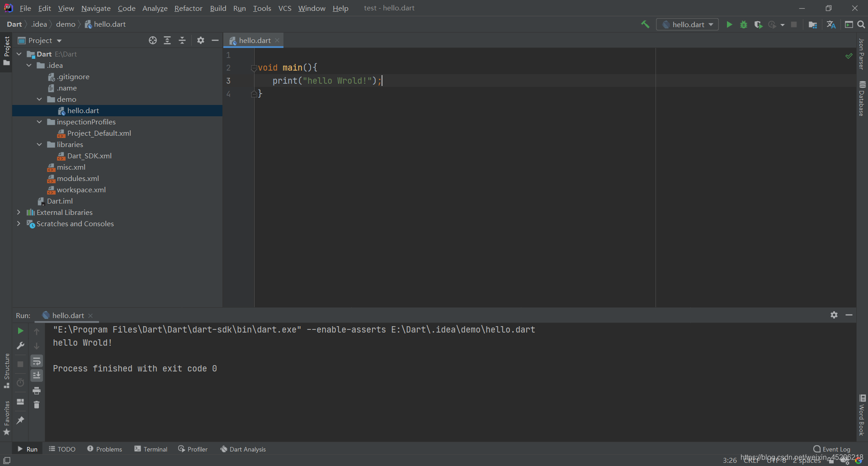The width and height of the screenshot is (868, 466).
Task: Collapse the demo folder
Action: tap(39, 99)
